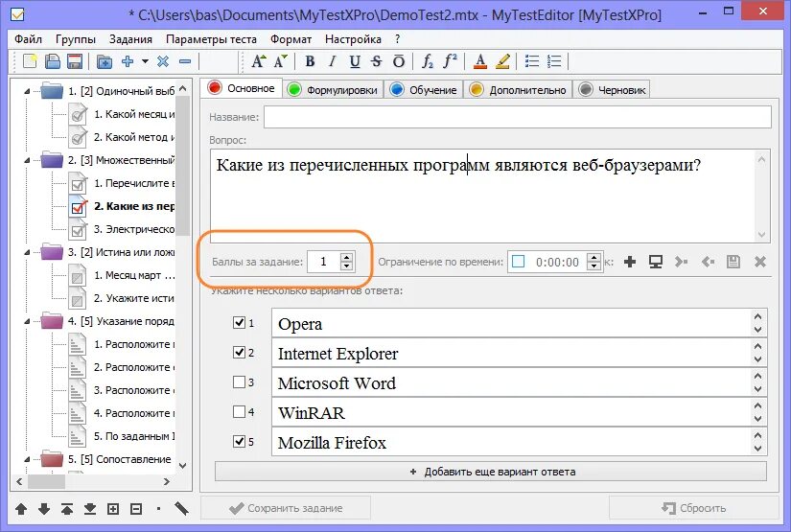Collapse group 2 Множественный выбор

[x=27, y=160]
